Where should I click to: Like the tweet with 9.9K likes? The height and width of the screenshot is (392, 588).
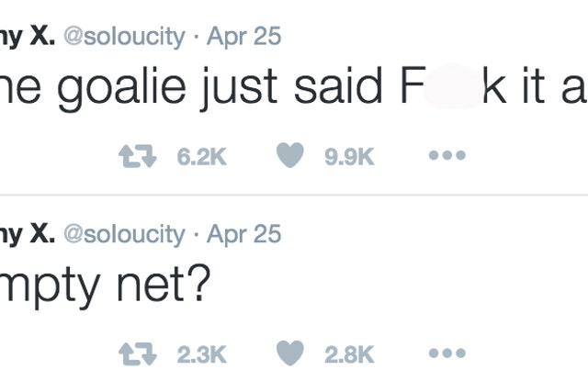click(x=290, y=155)
